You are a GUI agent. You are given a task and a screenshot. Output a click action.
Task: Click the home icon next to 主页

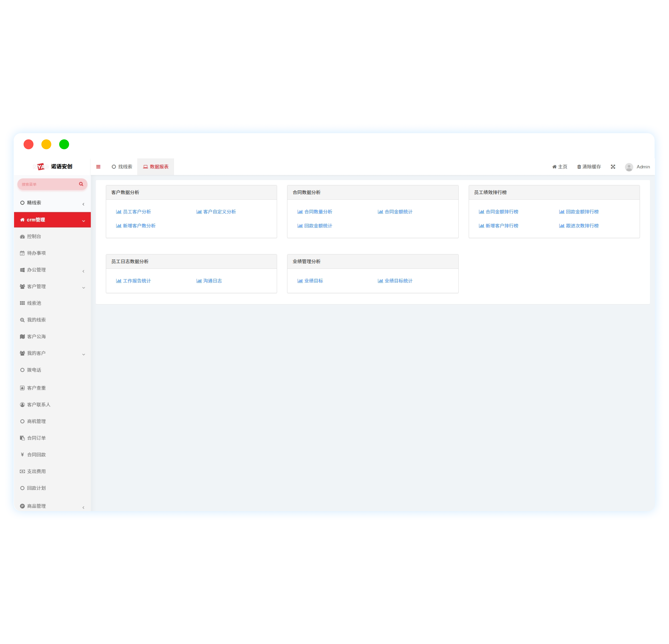(x=554, y=167)
